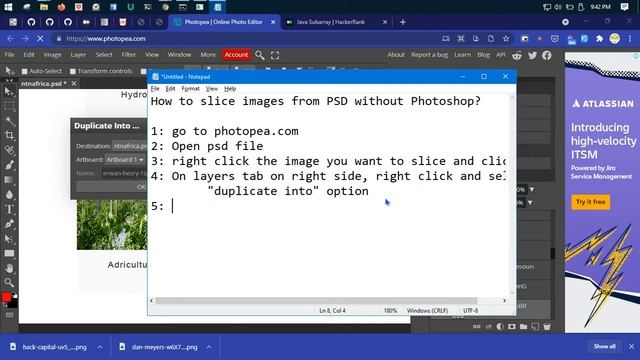Open the Notepad Format menu
Screen dimensions: 640x360
tap(191, 89)
